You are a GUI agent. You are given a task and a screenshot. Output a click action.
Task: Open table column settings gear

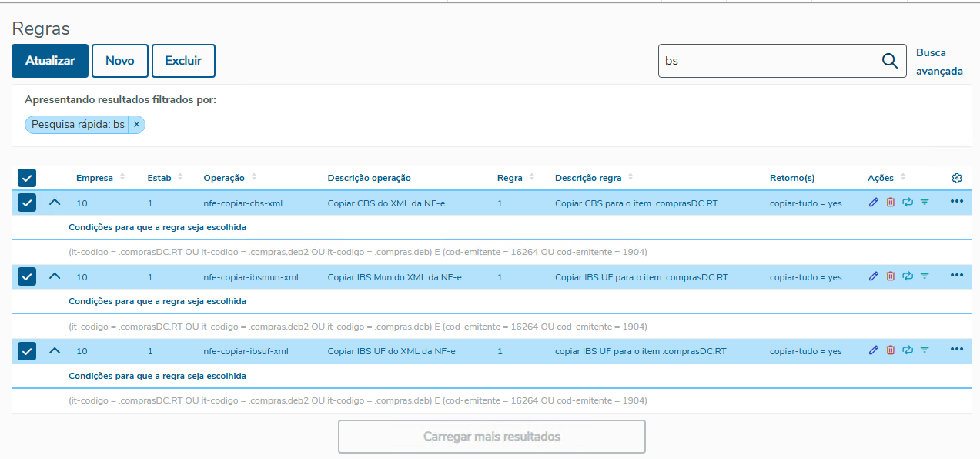click(x=957, y=178)
